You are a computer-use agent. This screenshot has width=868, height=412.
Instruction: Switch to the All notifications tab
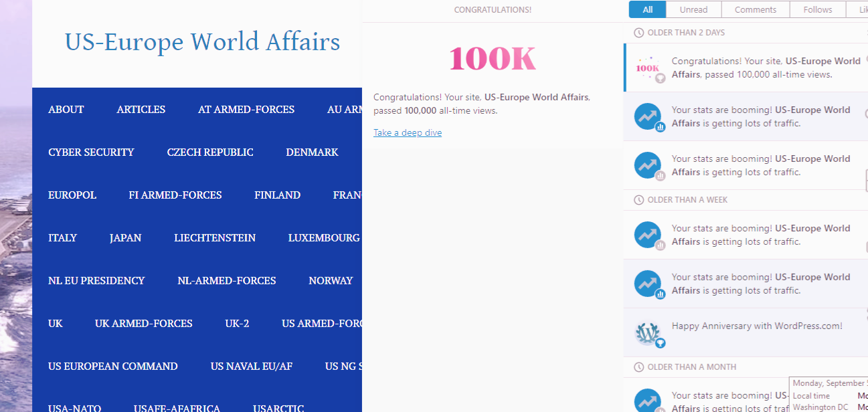647,9
